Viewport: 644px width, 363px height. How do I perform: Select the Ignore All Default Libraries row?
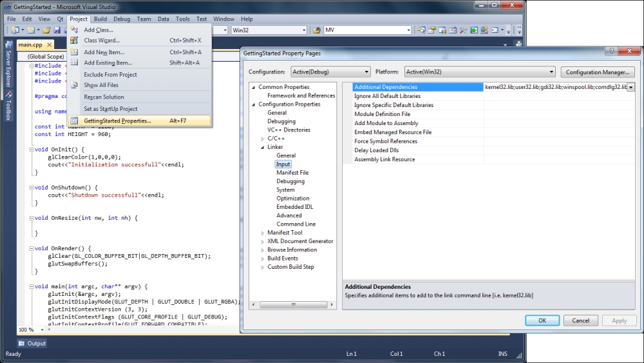493,96
